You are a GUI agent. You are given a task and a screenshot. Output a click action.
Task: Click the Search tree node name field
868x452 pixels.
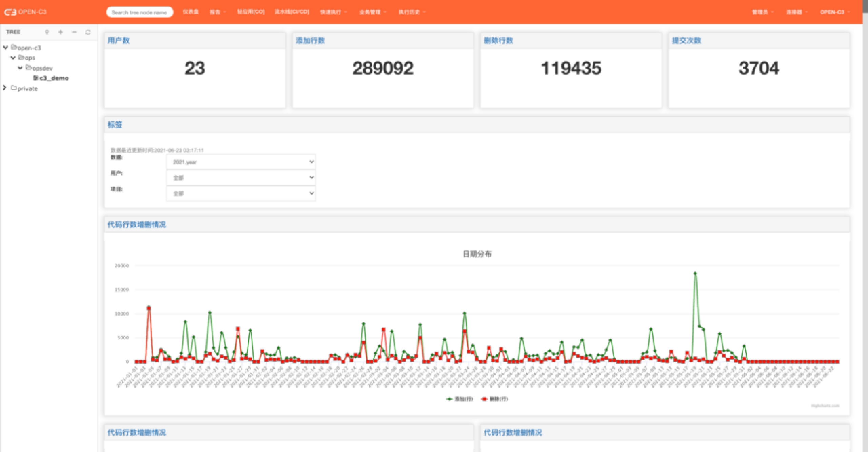[139, 12]
